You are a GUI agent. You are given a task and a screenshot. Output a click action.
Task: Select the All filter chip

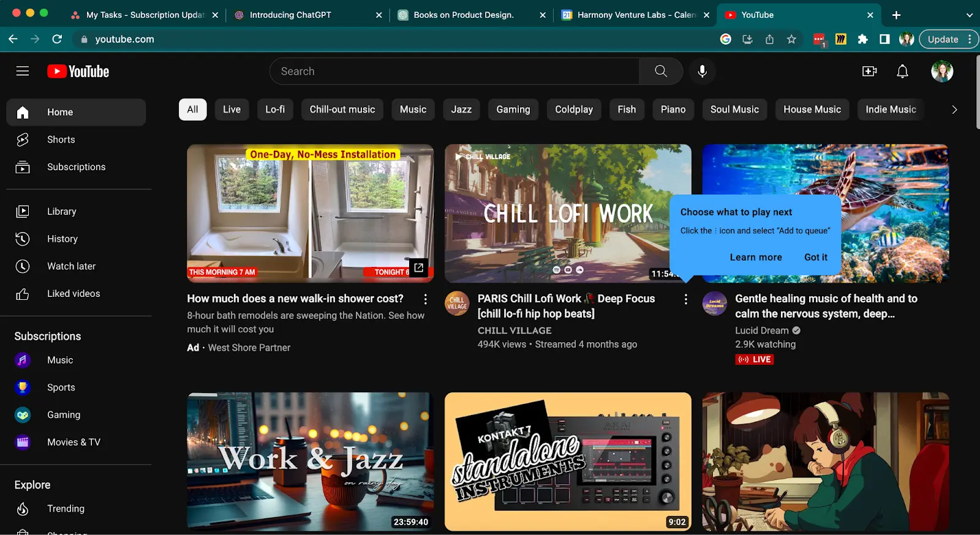pyautogui.click(x=192, y=110)
